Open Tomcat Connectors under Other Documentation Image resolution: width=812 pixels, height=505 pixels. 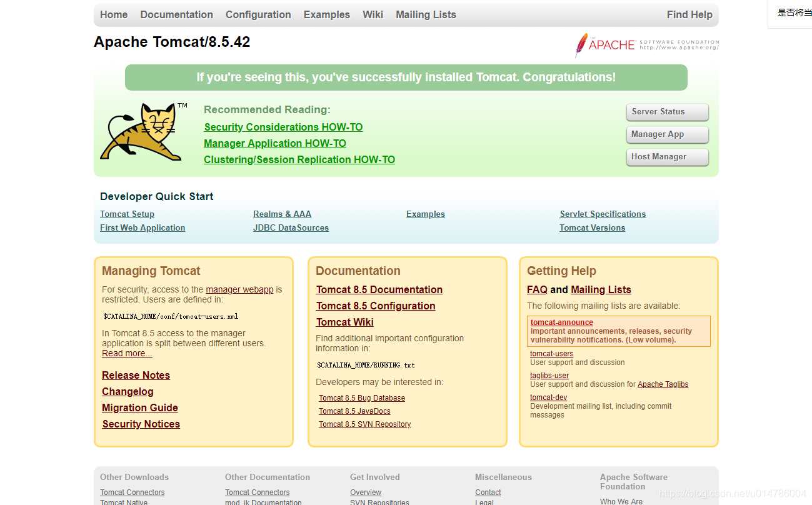[257, 492]
